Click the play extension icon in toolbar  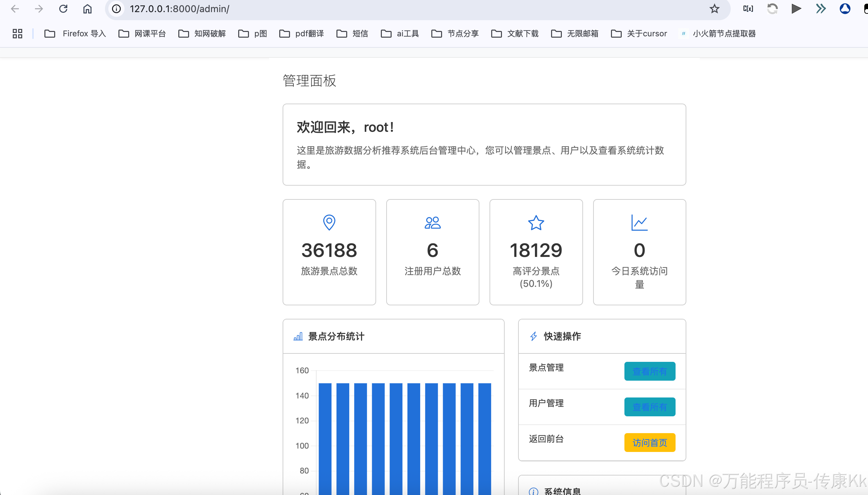click(x=796, y=9)
